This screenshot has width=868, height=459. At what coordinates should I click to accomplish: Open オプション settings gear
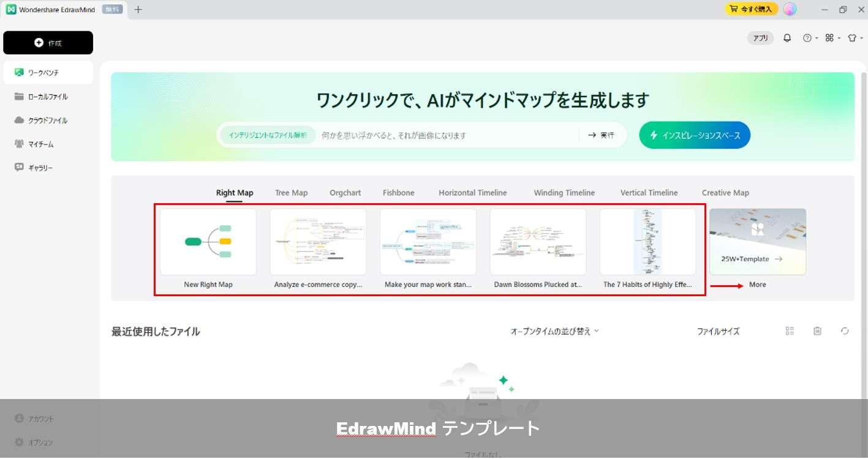(x=34, y=442)
